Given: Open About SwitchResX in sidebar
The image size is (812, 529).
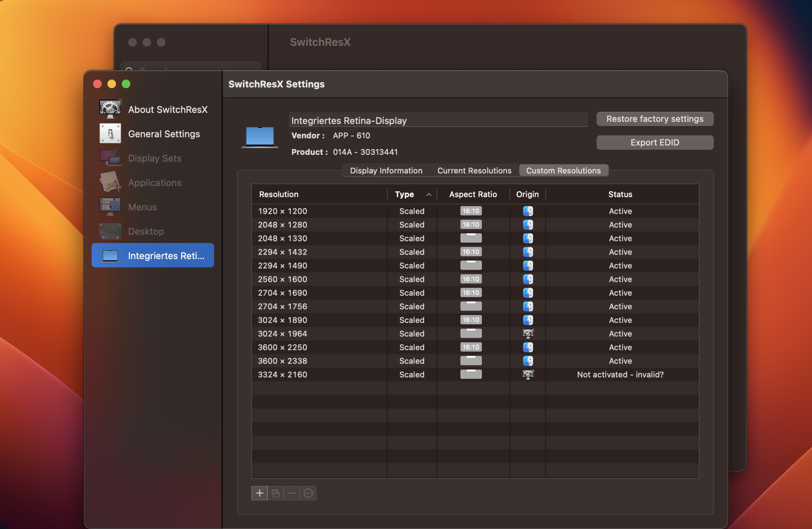Looking at the screenshot, I should pyautogui.click(x=167, y=109).
